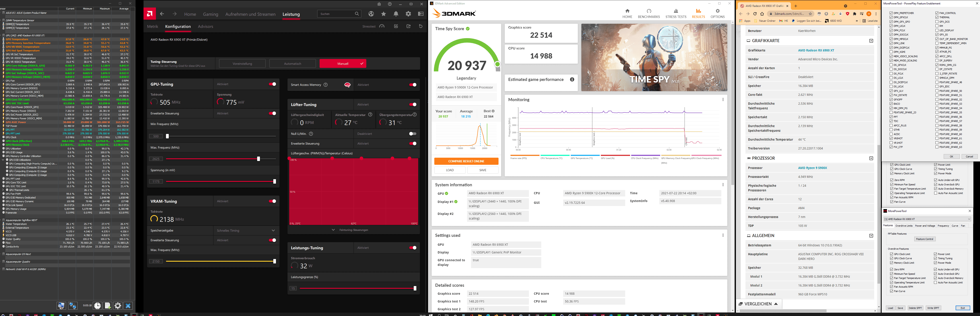980x316 pixels.
Task: Uncheck DPM_PREFETCHER in PowerPlay Feature Enablement
Action: (x=891, y=13)
